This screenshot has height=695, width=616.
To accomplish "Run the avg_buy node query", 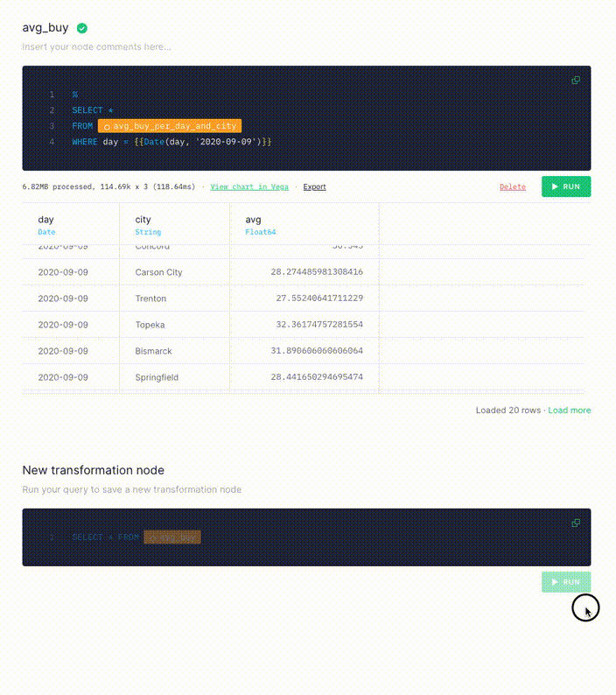I will tap(566, 186).
